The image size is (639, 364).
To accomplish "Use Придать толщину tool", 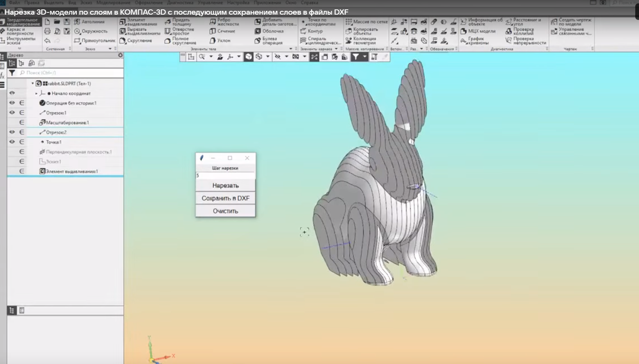I will 178,22.
